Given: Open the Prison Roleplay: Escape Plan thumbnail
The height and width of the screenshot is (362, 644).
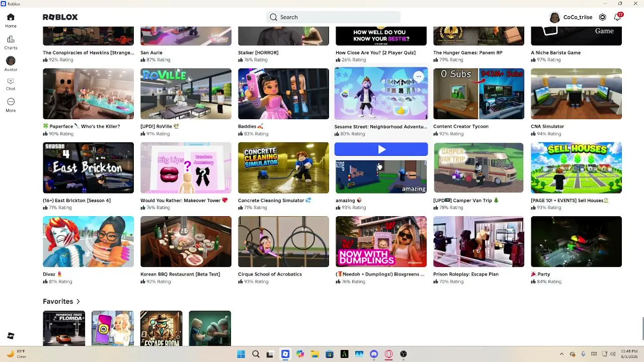Looking at the screenshot, I should pyautogui.click(x=478, y=242).
